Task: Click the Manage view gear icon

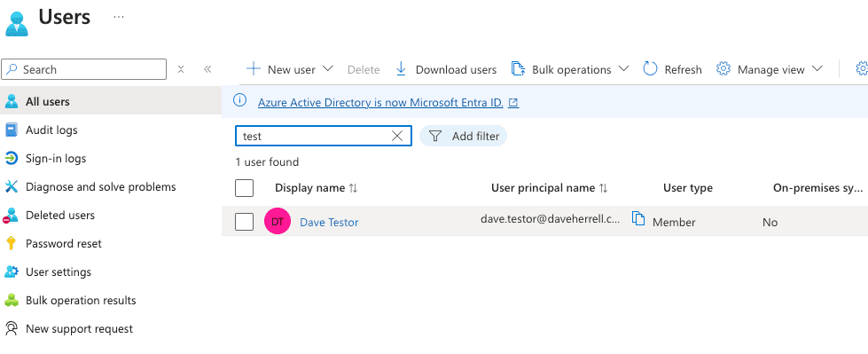Action: pos(723,68)
